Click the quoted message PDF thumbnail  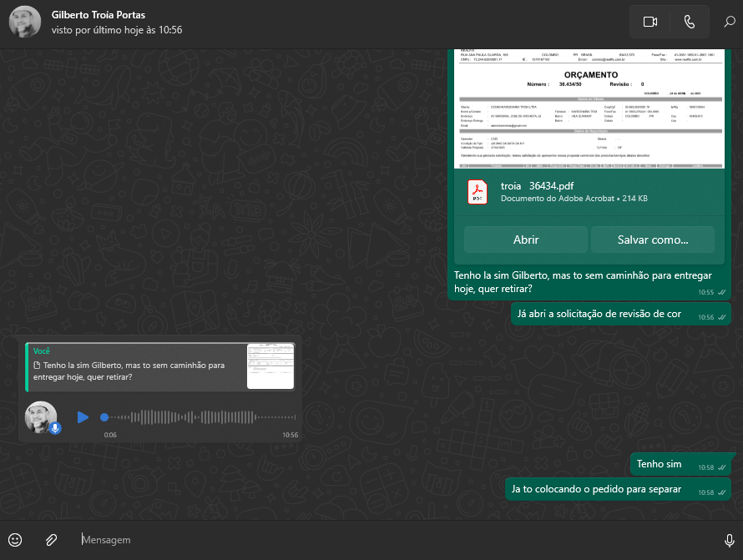coord(270,366)
